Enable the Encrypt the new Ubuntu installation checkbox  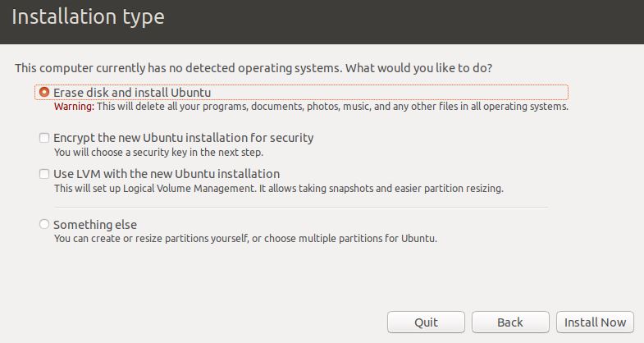click(44, 138)
